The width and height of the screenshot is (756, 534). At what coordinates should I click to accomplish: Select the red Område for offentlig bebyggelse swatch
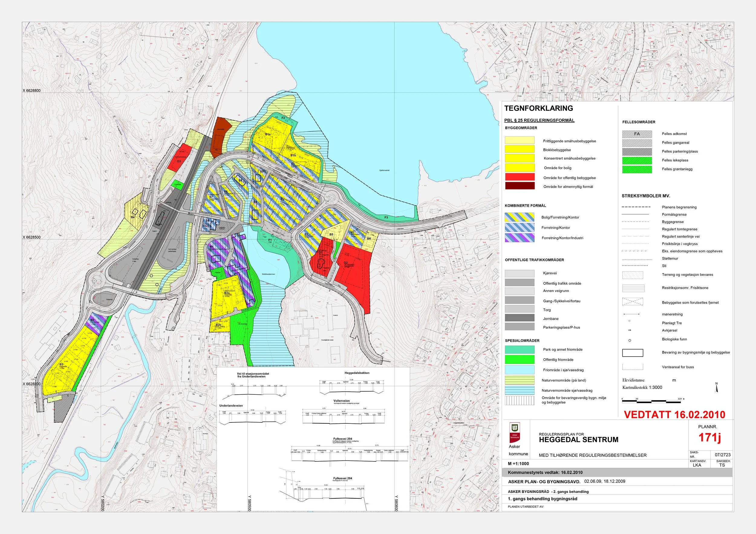coord(520,177)
